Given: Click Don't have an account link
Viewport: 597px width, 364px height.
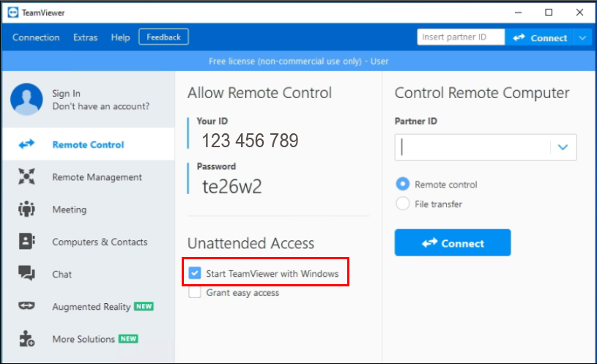Looking at the screenshot, I should click(x=100, y=106).
